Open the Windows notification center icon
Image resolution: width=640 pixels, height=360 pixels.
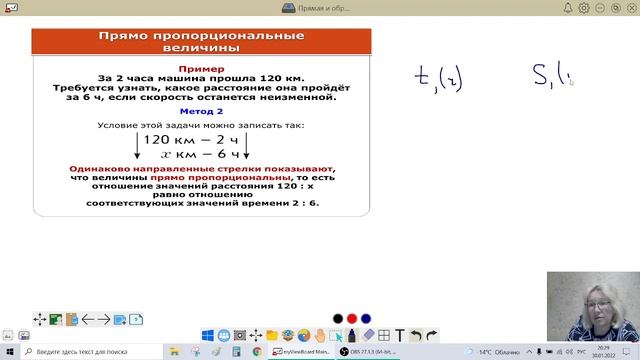(x=626, y=351)
